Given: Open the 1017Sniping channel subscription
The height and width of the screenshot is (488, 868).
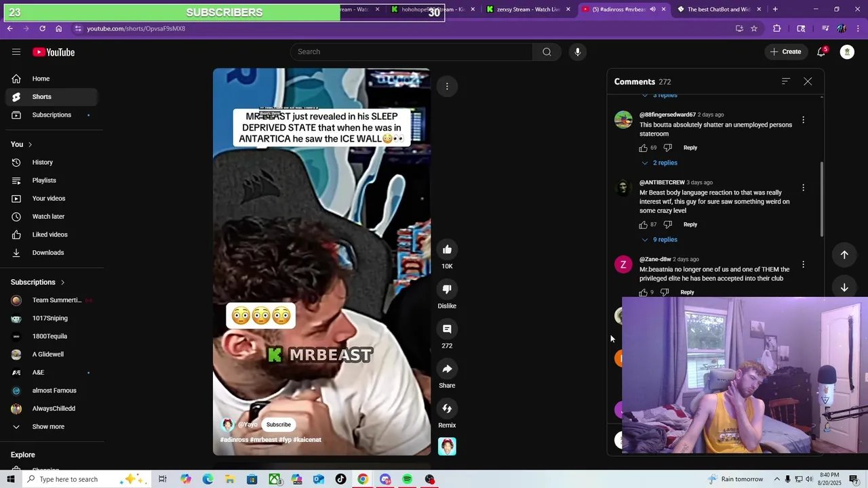Looking at the screenshot, I should pyautogui.click(x=51, y=318).
